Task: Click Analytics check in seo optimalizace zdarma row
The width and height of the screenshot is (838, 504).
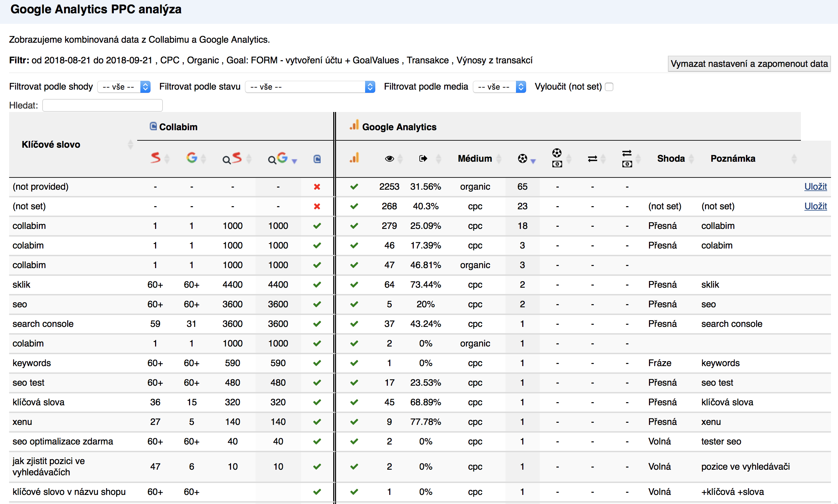Action: click(354, 442)
